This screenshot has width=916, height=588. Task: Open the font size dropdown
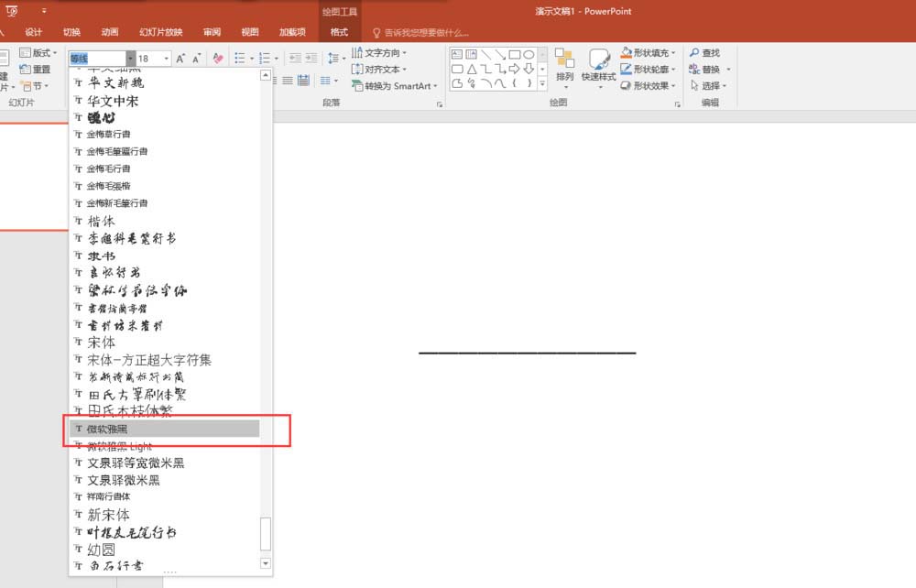coord(167,58)
